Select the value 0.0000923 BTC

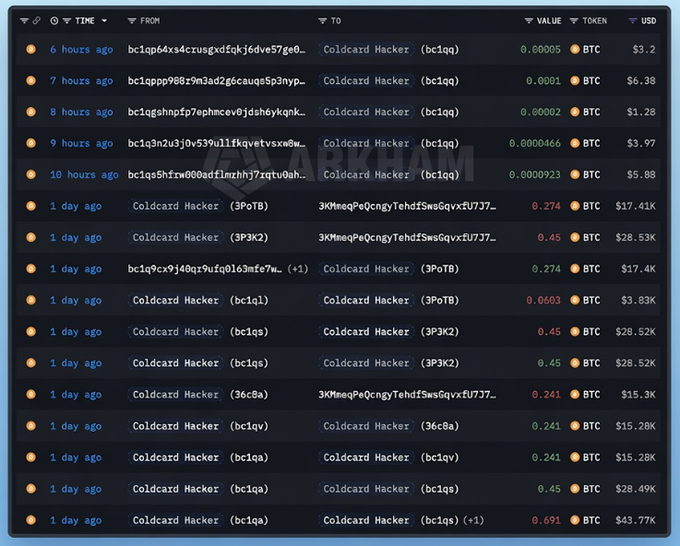pos(535,175)
